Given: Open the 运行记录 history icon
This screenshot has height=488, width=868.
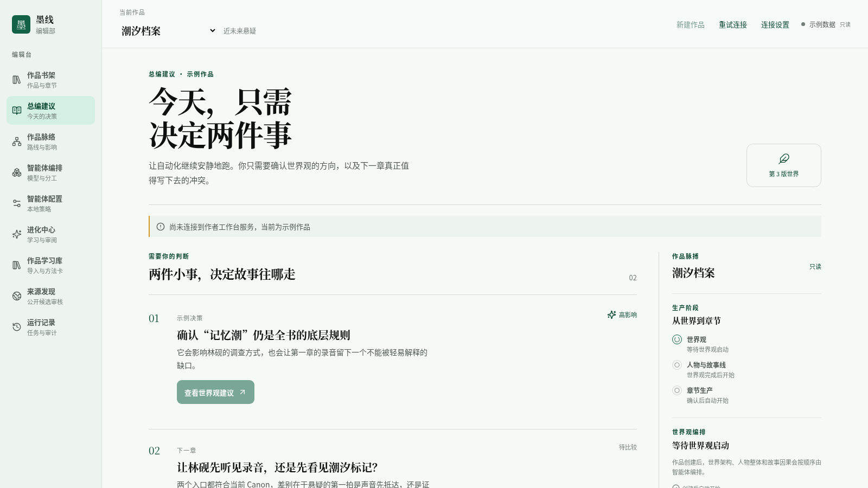Looking at the screenshot, I should [x=17, y=327].
